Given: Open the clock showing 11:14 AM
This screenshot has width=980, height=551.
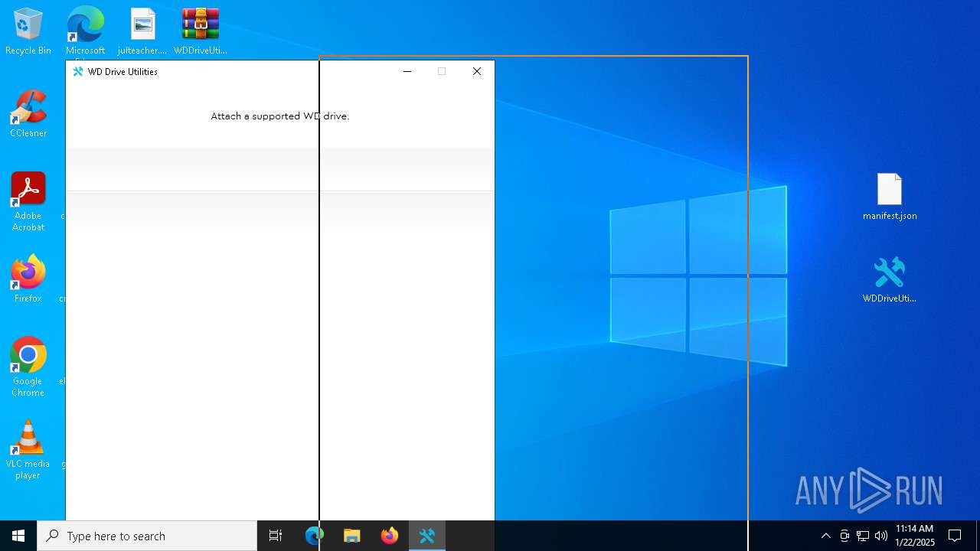Looking at the screenshot, I should [915, 536].
